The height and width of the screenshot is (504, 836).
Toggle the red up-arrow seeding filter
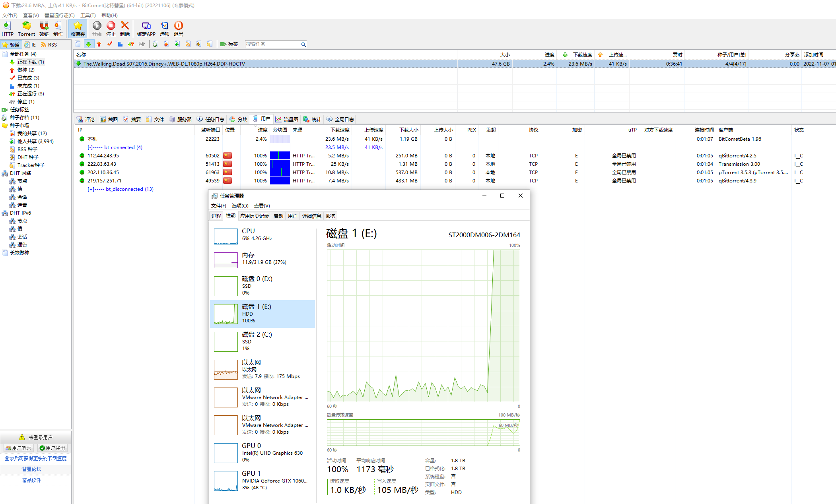pyautogui.click(x=99, y=44)
